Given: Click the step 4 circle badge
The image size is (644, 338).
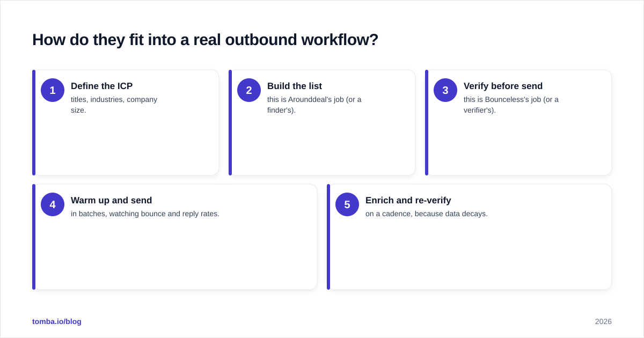Looking at the screenshot, I should [53, 204].
